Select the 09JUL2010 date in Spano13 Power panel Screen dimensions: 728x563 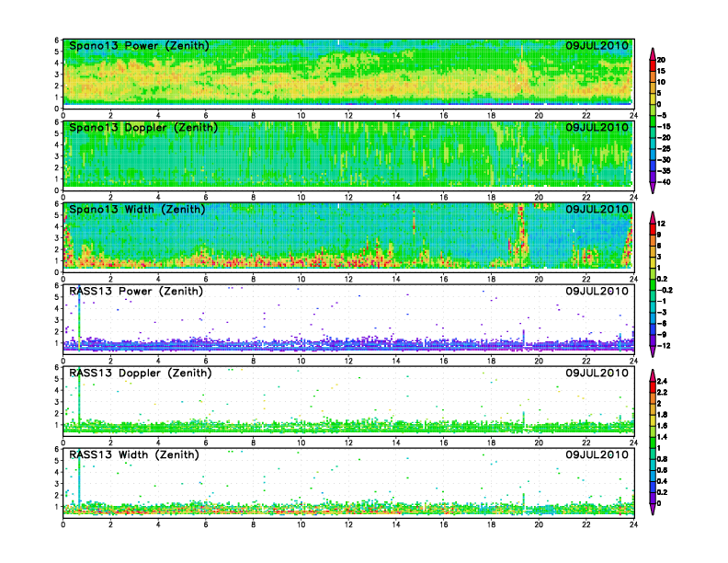pos(597,45)
